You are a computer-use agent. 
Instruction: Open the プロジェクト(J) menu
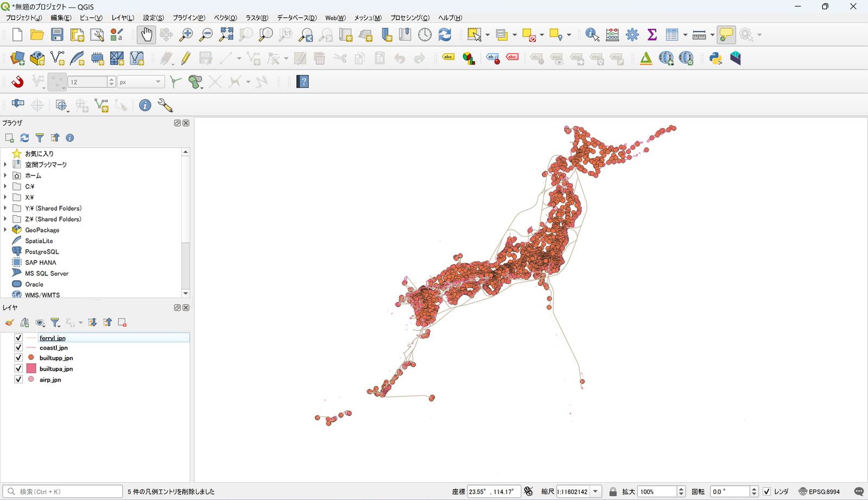point(23,18)
